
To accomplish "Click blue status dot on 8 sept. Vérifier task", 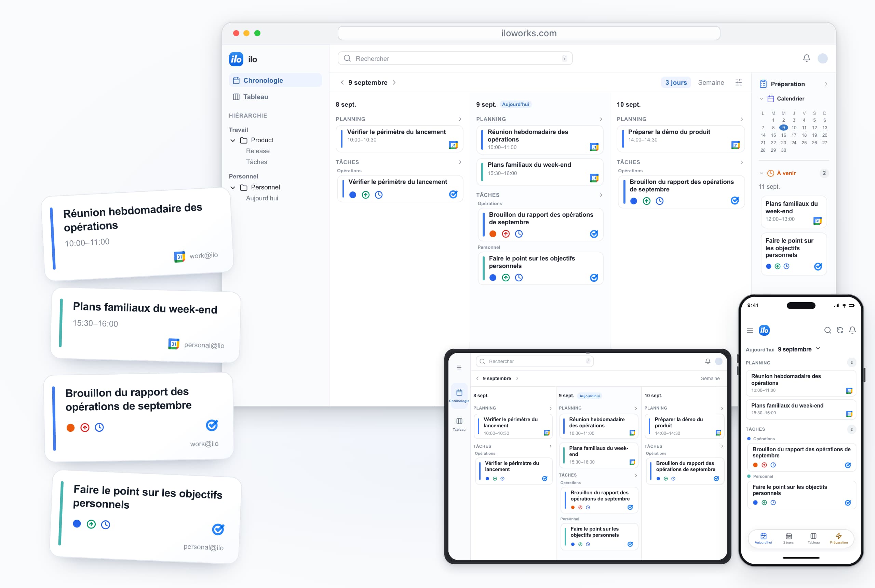I will tap(352, 195).
